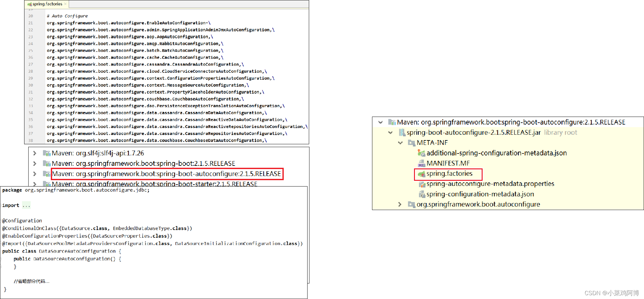Click library icon of collapsed spring-boot-autoconfigure:2.1.5.RELEASE row
The width and height of the screenshot is (644, 299).
[47, 174]
